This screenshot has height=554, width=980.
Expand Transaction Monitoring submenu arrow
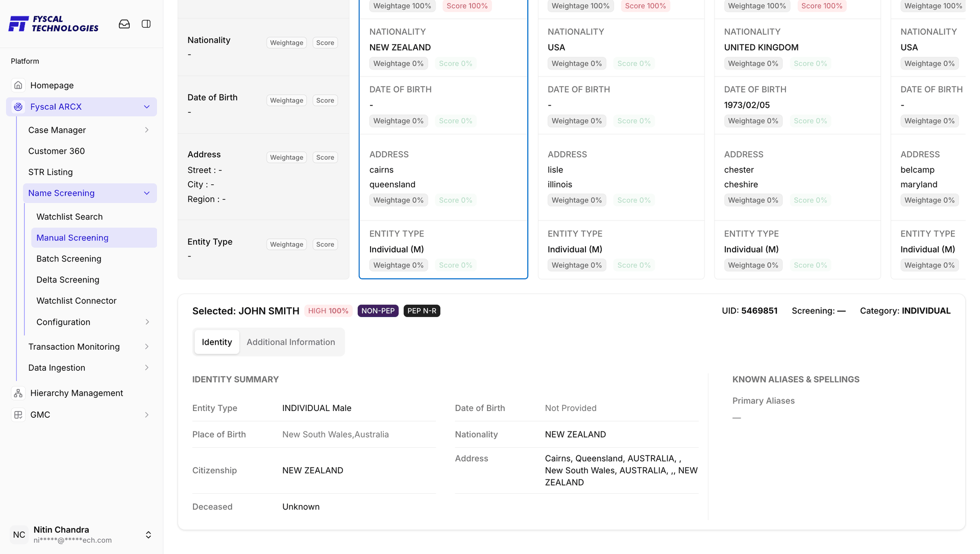pyautogui.click(x=147, y=347)
